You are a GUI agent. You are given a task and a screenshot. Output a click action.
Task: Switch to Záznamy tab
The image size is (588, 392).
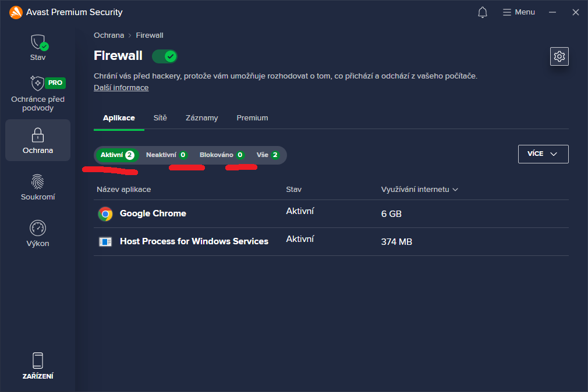(202, 118)
